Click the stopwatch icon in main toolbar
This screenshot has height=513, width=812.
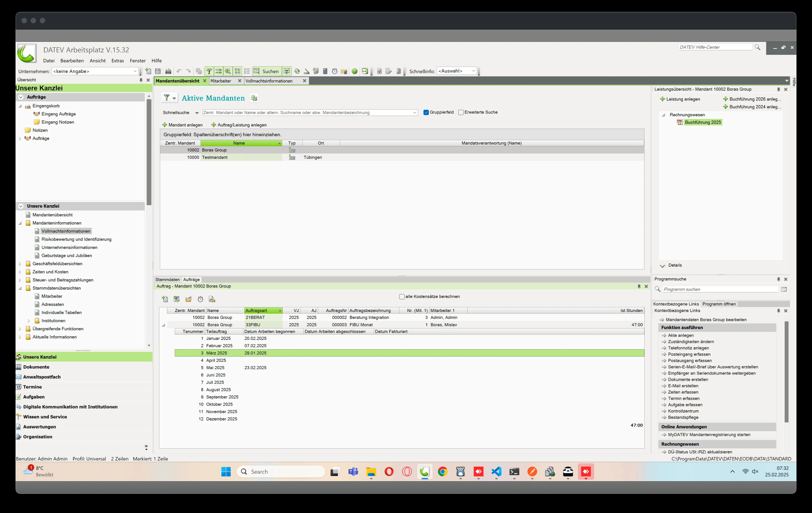[335, 71]
